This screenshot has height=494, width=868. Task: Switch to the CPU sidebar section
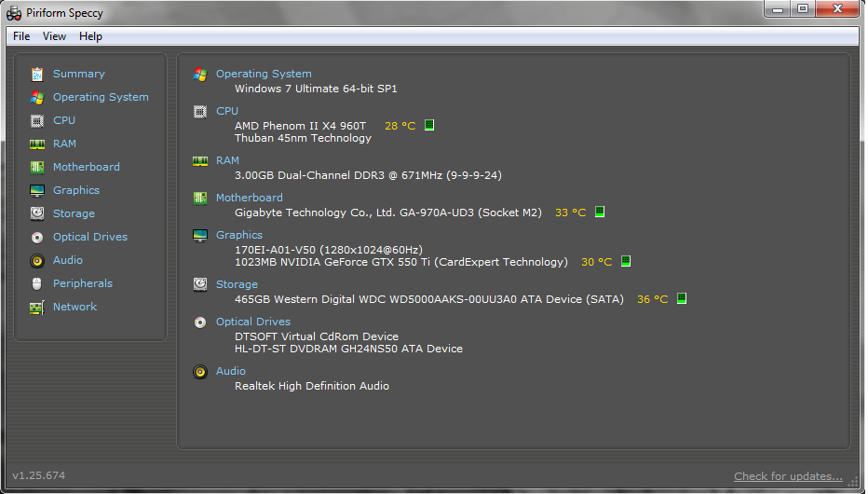[x=64, y=120]
